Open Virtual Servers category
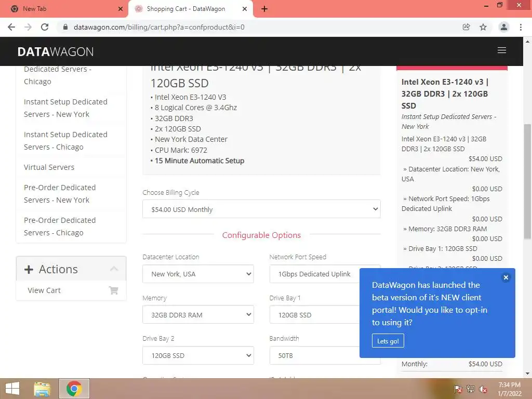Screen dimensions: 532x399 tap(49, 167)
